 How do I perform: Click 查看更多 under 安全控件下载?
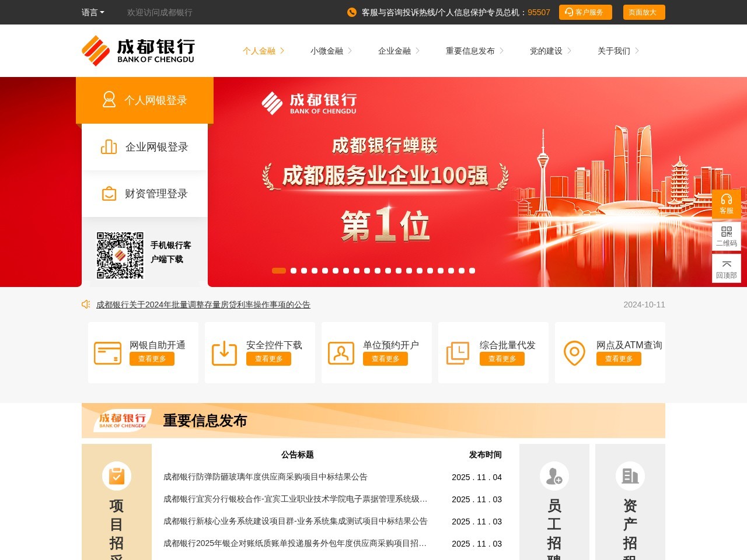pyautogui.click(x=268, y=359)
